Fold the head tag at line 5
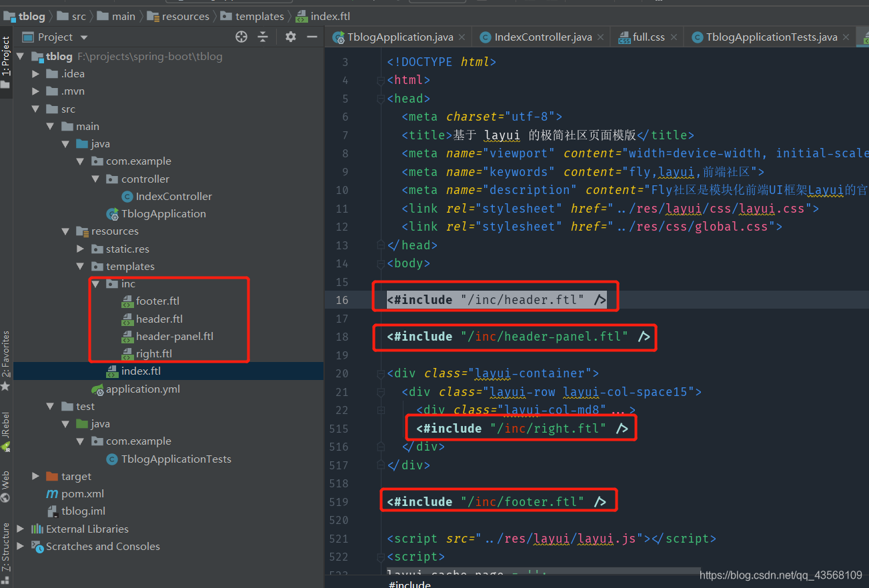Viewport: 869px width, 588px height. (x=380, y=99)
